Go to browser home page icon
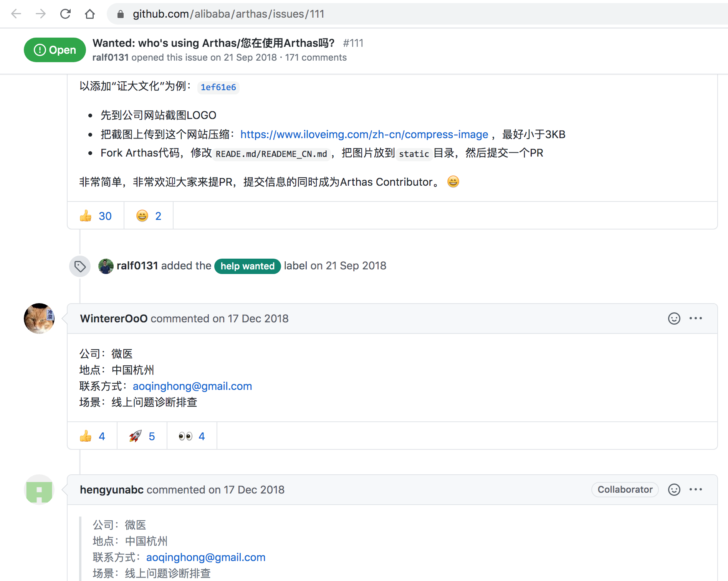 [x=90, y=14]
